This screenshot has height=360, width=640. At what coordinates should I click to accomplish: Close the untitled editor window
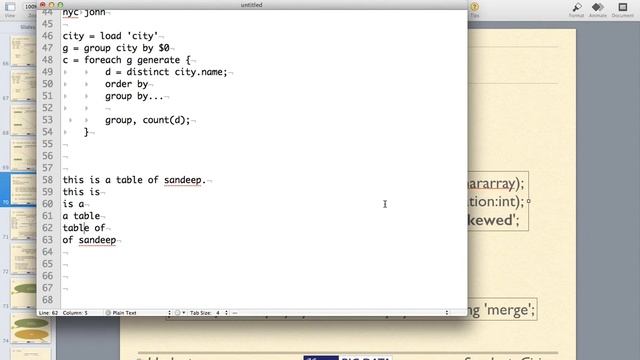coord(42,5)
